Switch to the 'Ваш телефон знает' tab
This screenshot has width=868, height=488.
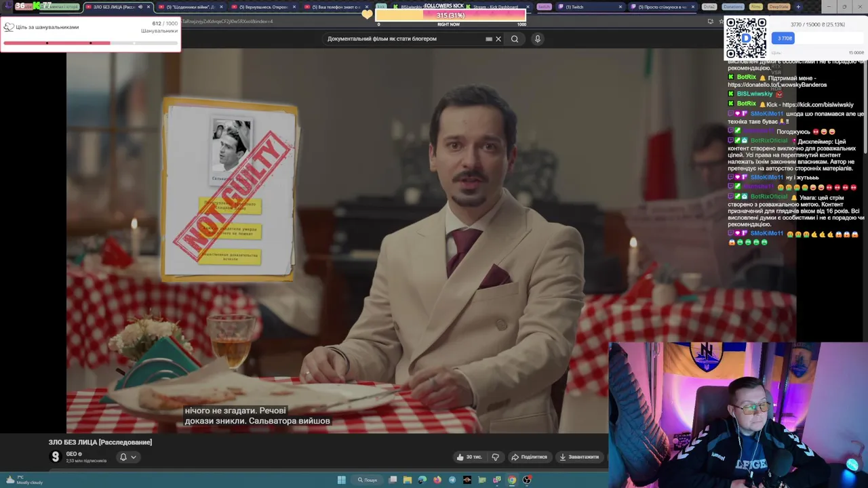coord(336,7)
